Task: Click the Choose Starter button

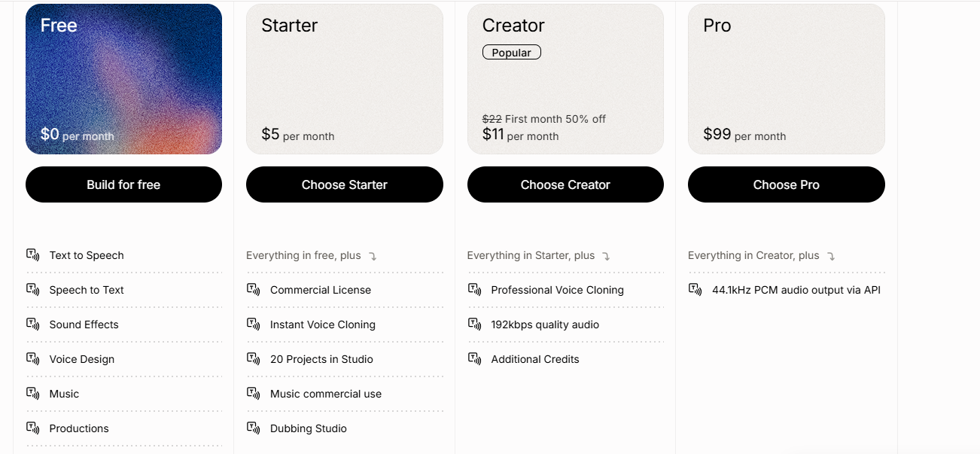Action: point(344,184)
